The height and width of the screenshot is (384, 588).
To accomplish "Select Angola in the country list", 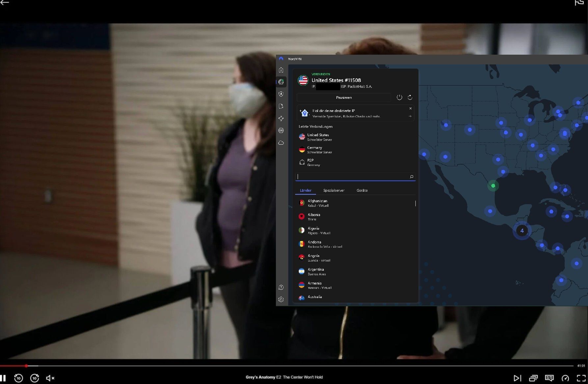I will pos(355,258).
